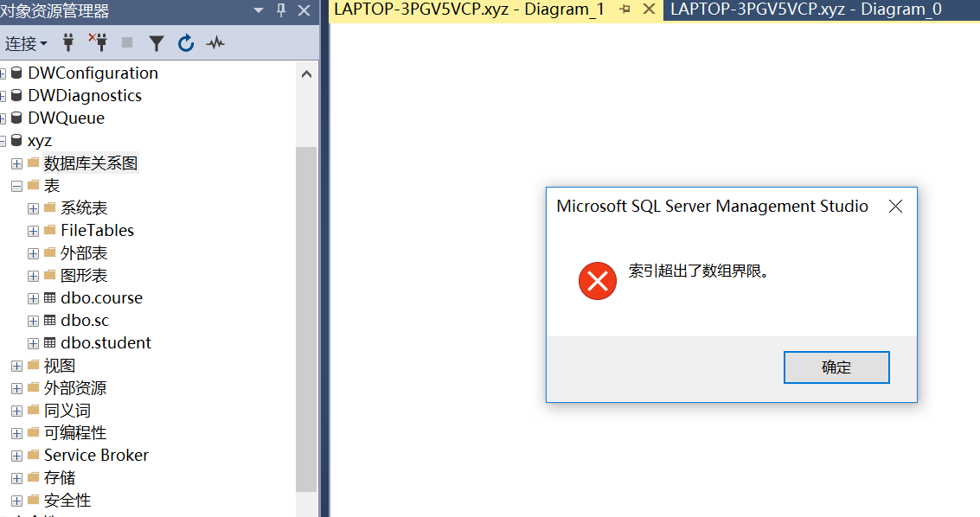Expand the 存储 storage folder
Screen dimensions: 980x517
17,478
